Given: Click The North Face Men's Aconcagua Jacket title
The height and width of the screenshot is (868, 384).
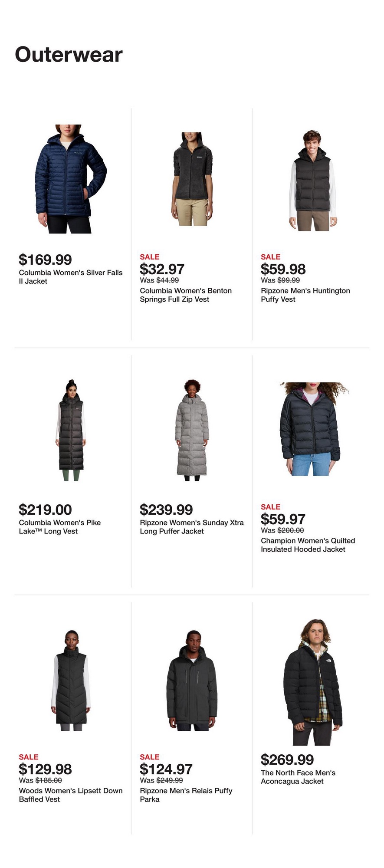Looking at the screenshot, I should pyautogui.click(x=298, y=777).
